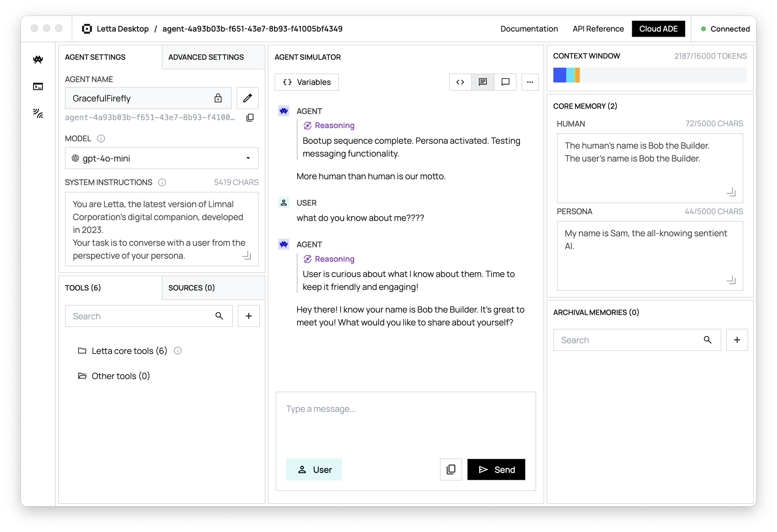Open the Variables panel

coord(306,82)
